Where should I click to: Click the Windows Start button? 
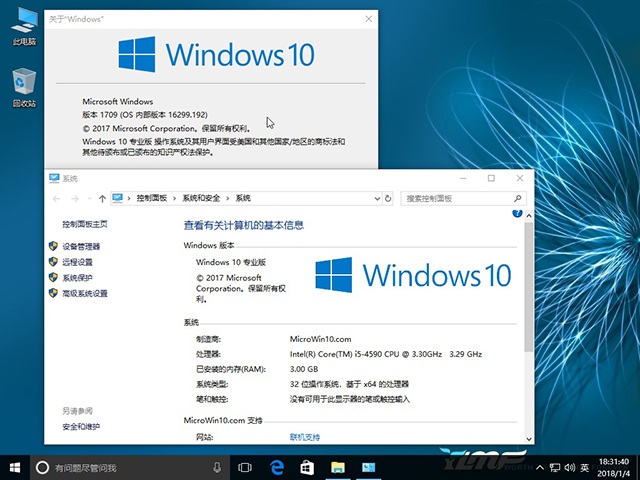pyautogui.click(x=15, y=467)
